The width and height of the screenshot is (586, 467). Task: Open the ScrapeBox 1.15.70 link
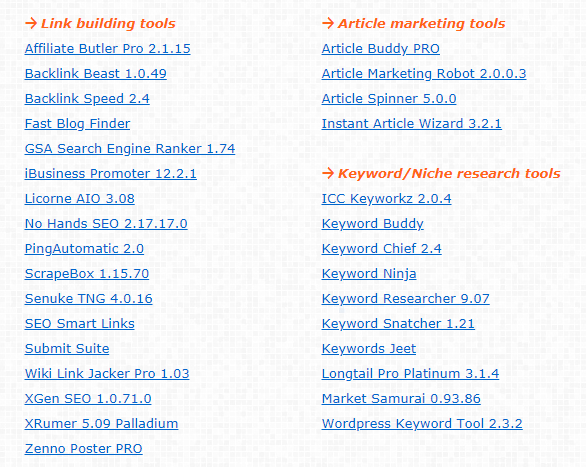click(x=87, y=274)
